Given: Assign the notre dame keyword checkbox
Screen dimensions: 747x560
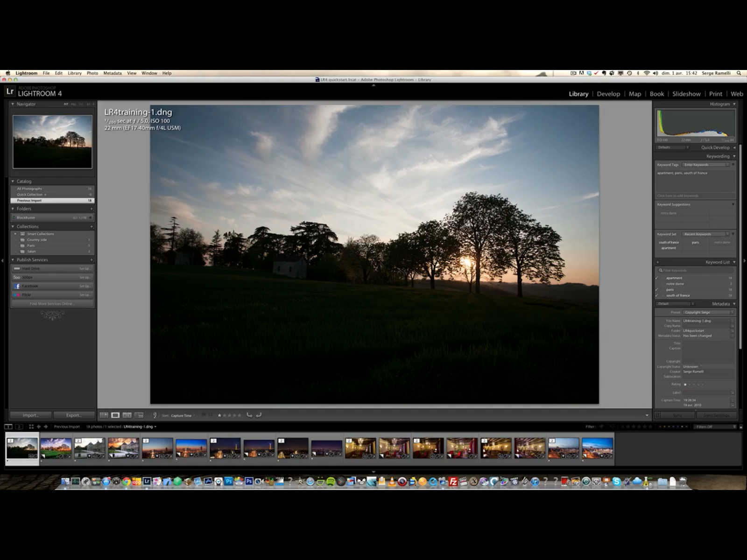Looking at the screenshot, I should 657,284.
